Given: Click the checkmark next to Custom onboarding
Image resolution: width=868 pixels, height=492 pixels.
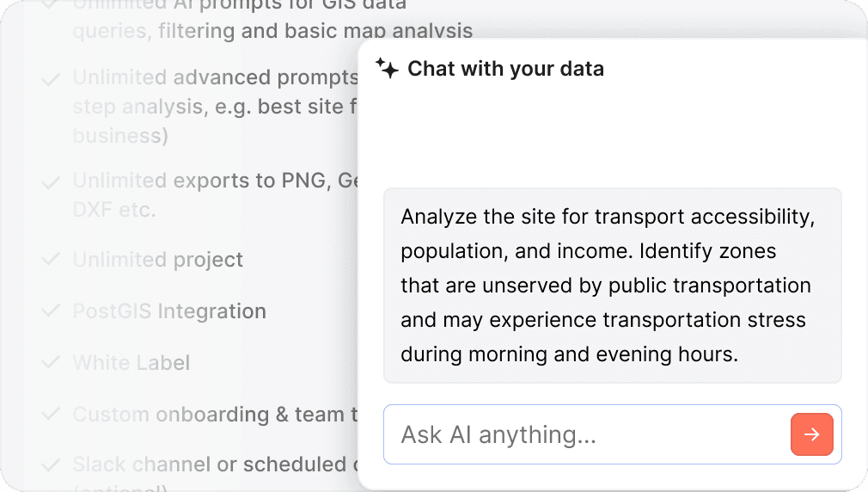Looking at the screenshot, I should click(51, 415).
